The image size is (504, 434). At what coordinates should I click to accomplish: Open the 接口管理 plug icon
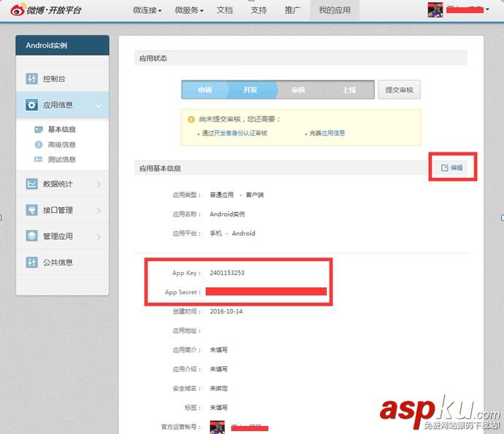click(x=31, y=210)
